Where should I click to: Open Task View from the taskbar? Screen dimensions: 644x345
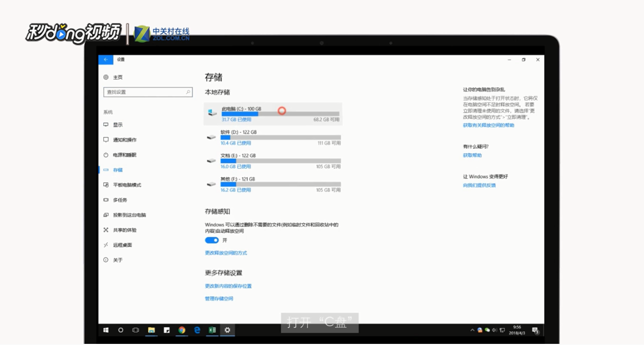pos(135,330)
